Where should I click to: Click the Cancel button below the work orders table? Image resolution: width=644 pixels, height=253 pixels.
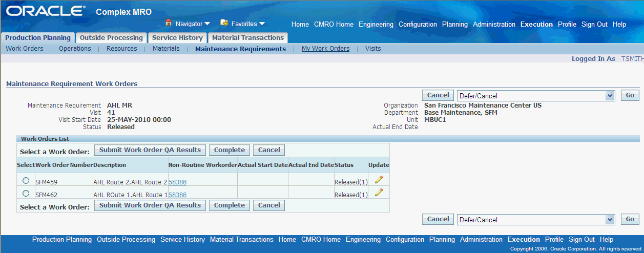(x=269, y=205)
